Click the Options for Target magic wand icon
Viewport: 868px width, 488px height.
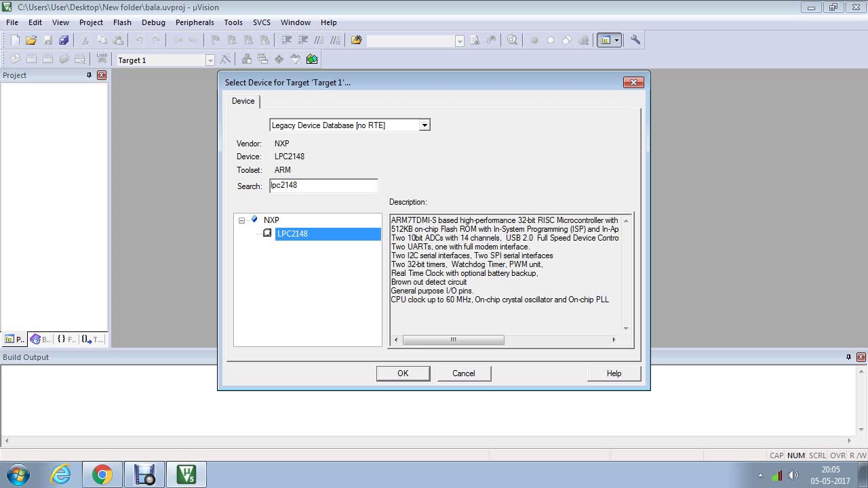pyautogui.click(x=226, y=60)
